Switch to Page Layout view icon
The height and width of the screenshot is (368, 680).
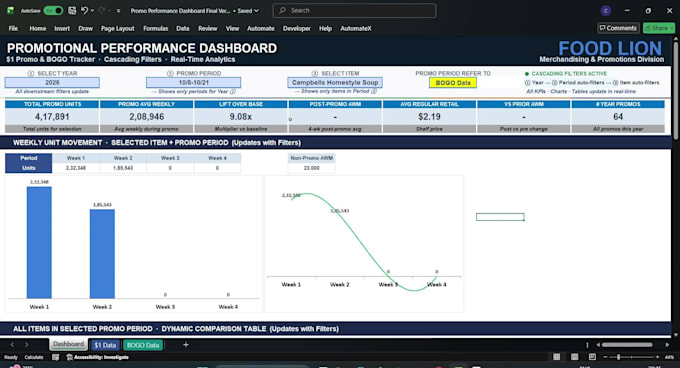pyautogui.click(x=575, y=357)
